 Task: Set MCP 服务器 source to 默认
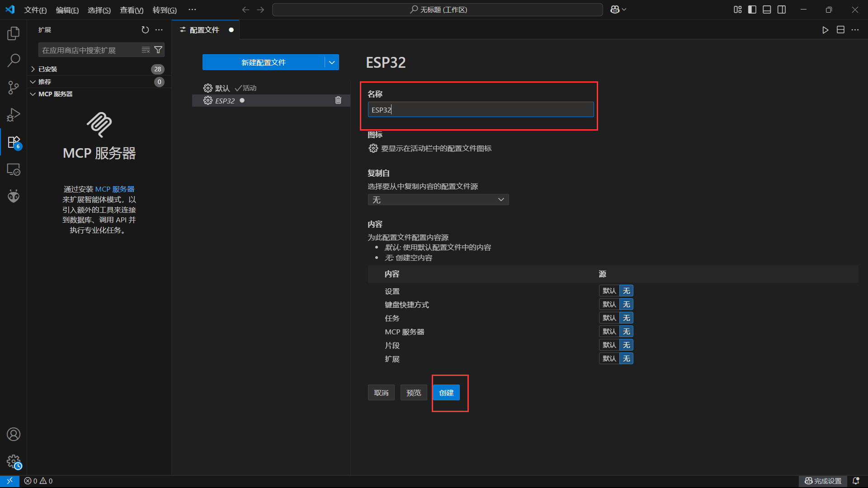(x=609, y=331)
